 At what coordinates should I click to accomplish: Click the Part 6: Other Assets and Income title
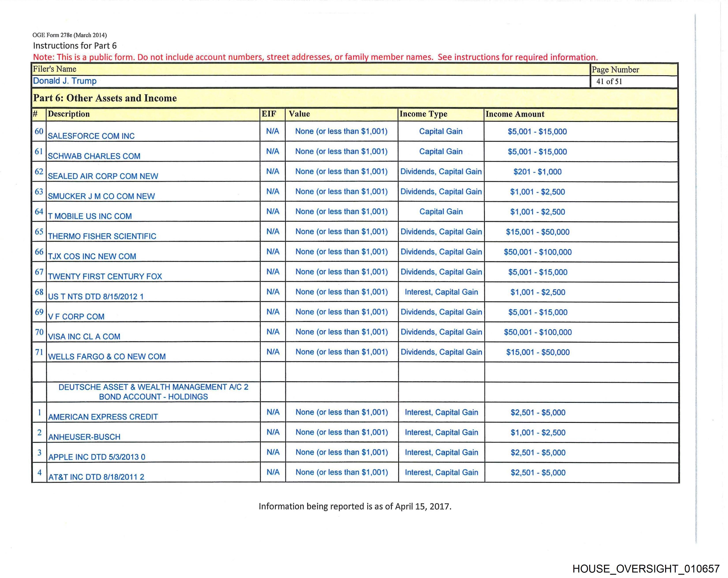coord(105,98)
